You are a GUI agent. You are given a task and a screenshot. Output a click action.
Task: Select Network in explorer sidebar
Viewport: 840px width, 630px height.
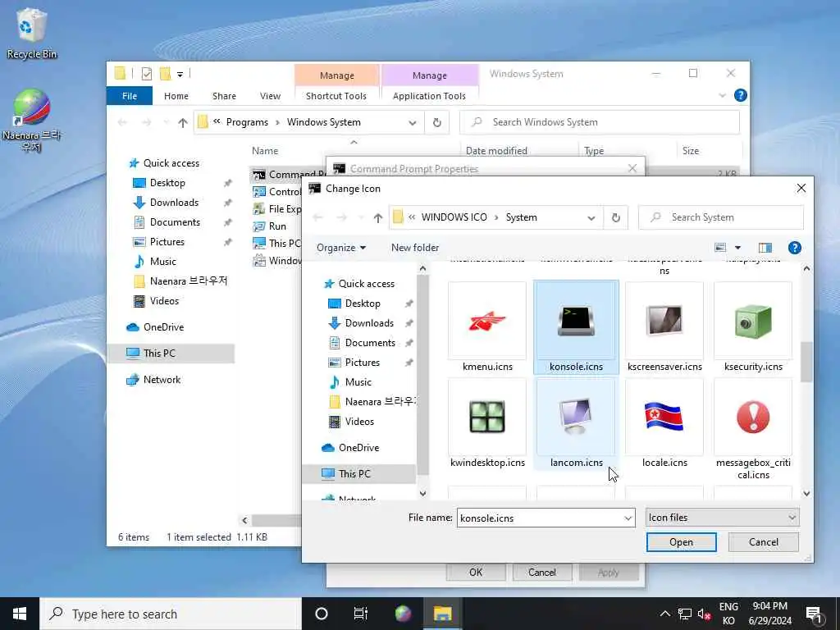tap(162, 380)
